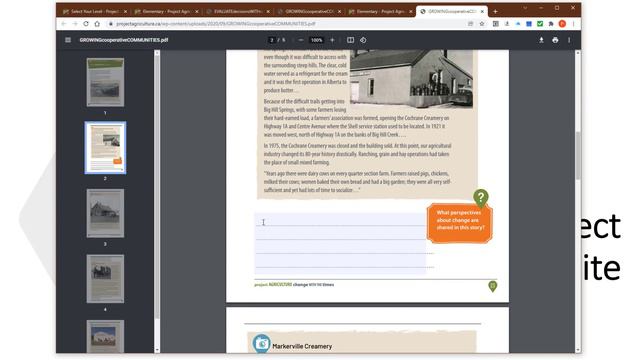Click the green question mark pin icon
Viewport: 640px width, 360px height.
[481, 198]
